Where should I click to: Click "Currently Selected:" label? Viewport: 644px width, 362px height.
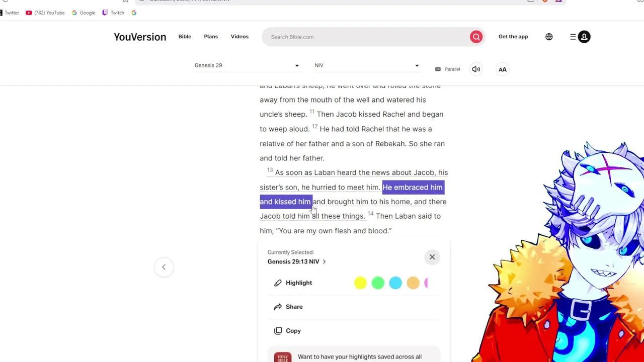pos(290,252)
